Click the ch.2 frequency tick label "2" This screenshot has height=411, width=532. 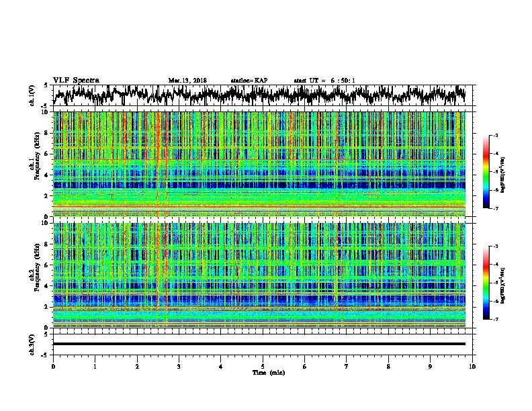(47, 306)
